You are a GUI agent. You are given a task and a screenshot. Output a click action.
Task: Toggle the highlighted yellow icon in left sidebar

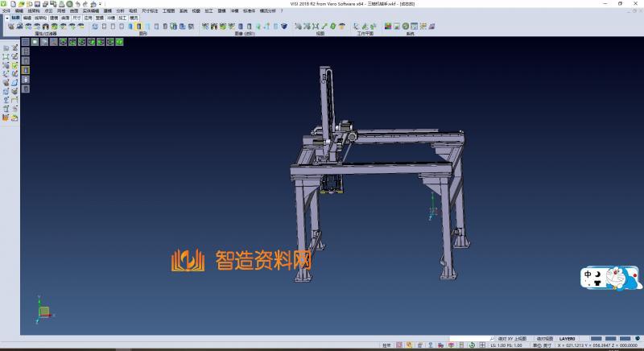pos(25,70)
